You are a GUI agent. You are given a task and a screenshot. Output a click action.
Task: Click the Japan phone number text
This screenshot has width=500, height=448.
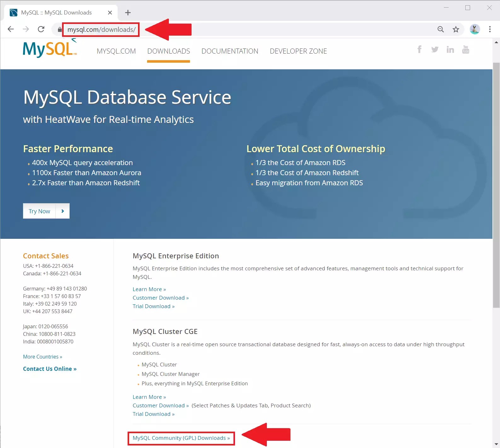(45, 326)
